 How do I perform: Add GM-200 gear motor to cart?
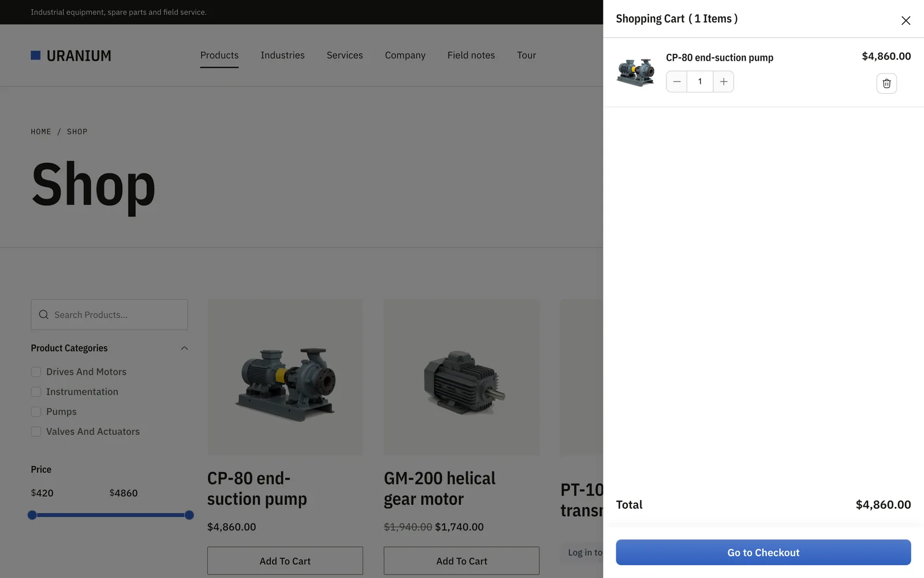pos(461,561)
